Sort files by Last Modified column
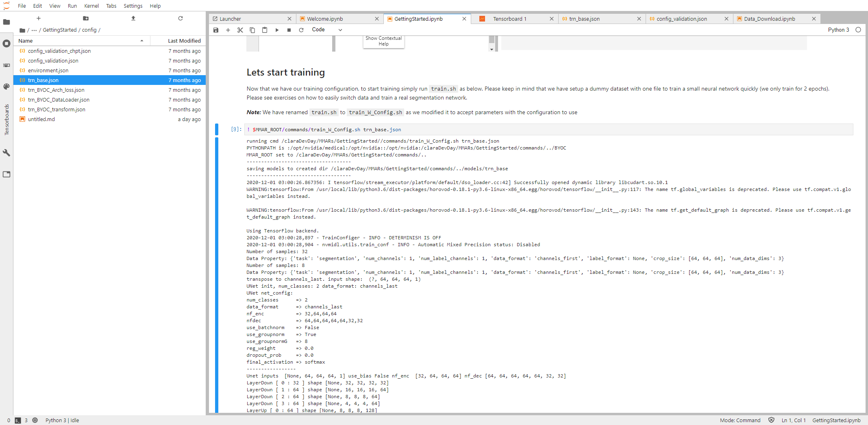This screenshot has width=868, height=425. (x=178, y=41)
